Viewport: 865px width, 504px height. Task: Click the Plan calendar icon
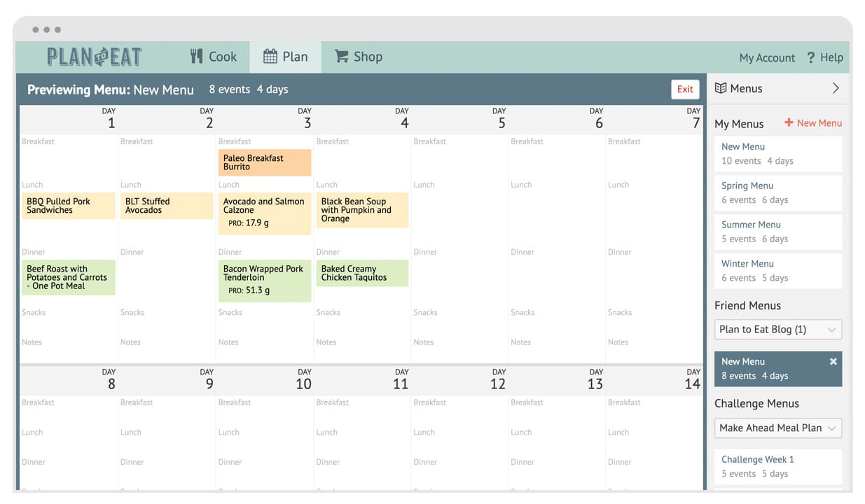click(x=270, y=57)
